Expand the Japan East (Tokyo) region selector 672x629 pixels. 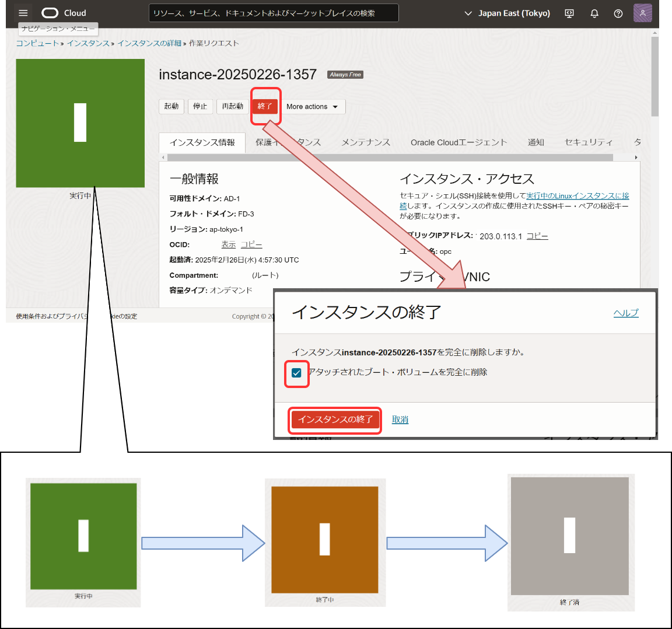click(x=508, y=13)
